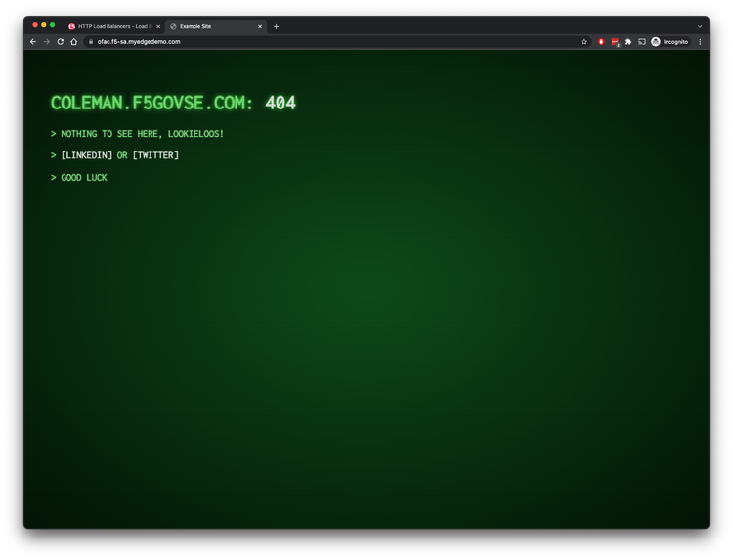The width and height of the screenshot is (733, 560).
Task: Open the Incognito profile indicator
Action: tap(670, 42)
